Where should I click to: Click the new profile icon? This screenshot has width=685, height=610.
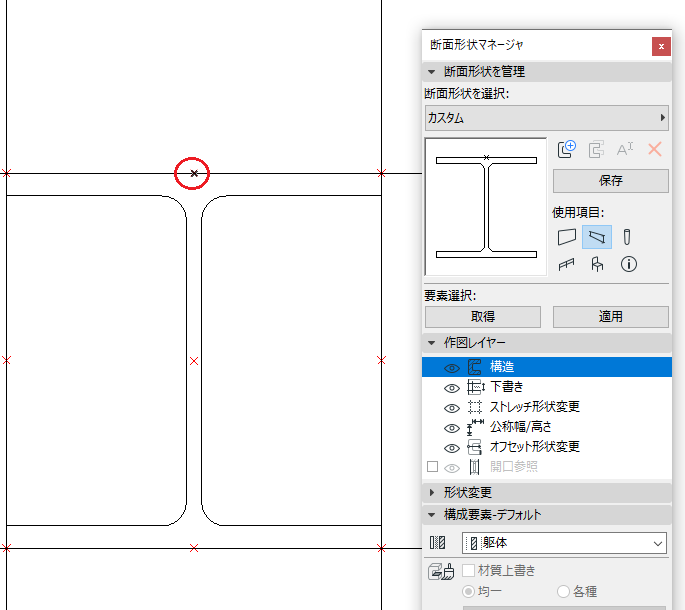pyautogui.click(x=567, y=149)
